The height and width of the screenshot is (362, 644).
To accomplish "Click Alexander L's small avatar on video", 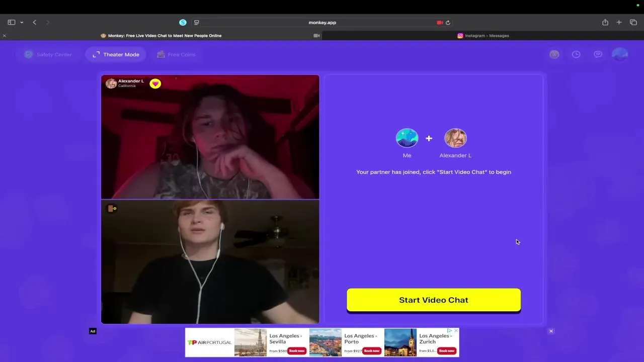I will [x=111, y=83].
